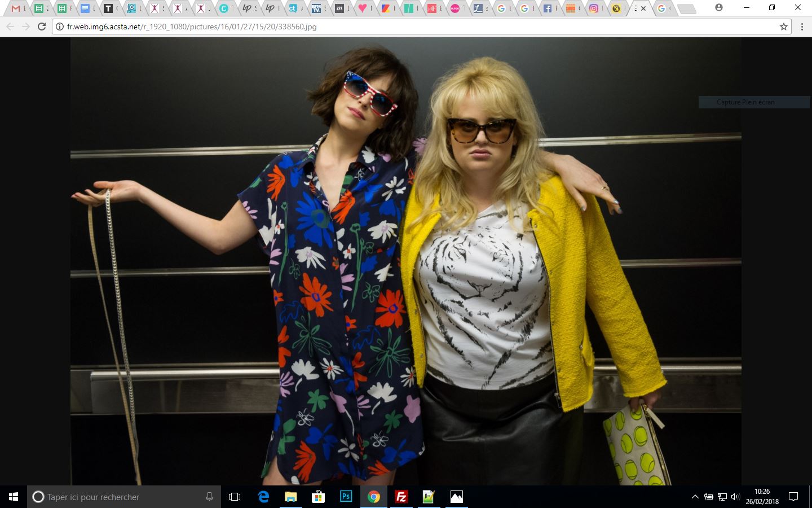Open the Chrome profile avatar icon
This screenshot has width=812, height=508.
718,8
